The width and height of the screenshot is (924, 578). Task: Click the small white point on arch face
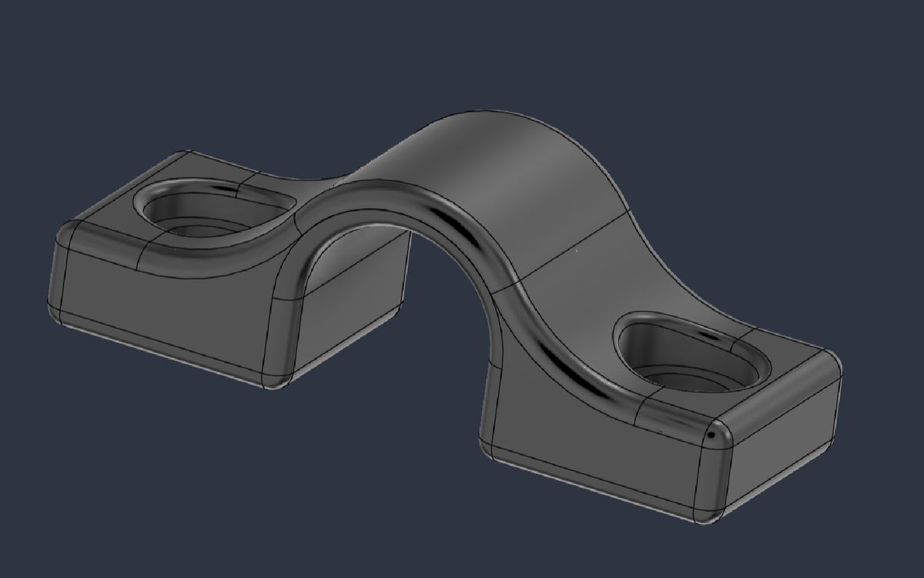click(576, 250)
